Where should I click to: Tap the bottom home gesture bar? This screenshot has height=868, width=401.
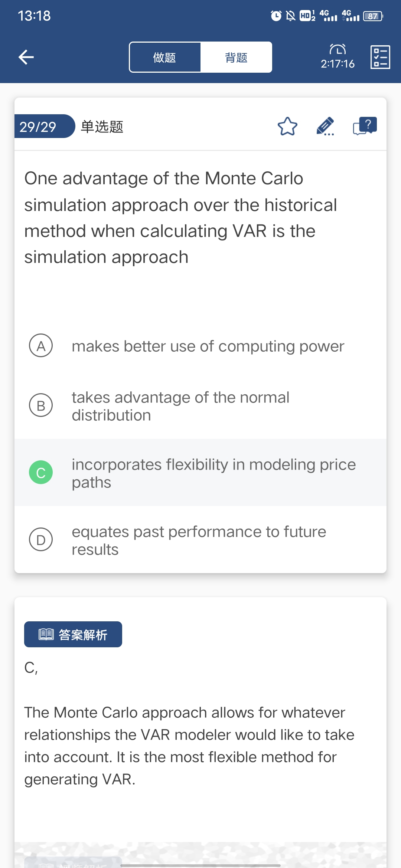point(200,865)
